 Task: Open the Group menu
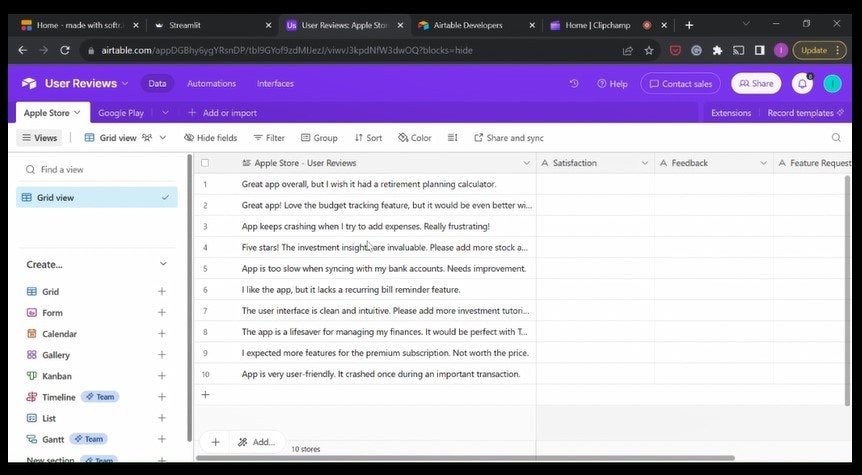click(x=319, y=138)
